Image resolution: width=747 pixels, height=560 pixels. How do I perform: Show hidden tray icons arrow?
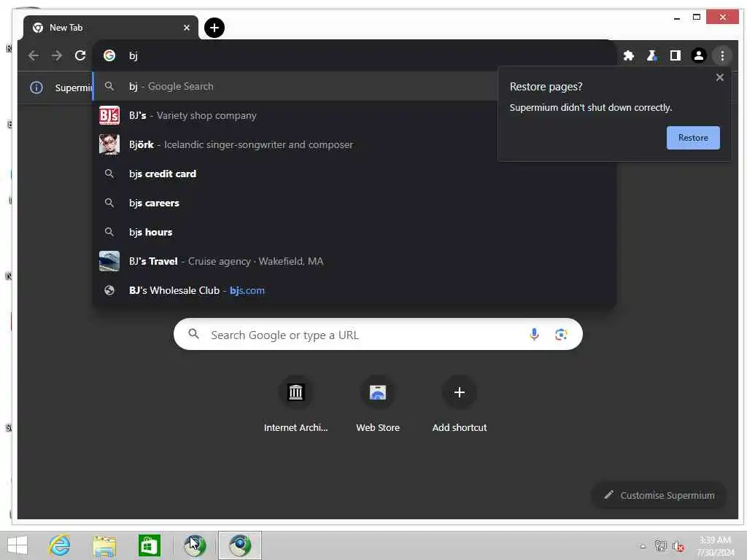(643, 546)
